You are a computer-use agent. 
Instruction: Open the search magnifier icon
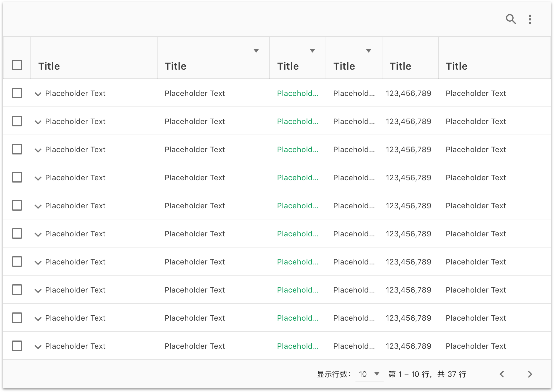[511, 19]
